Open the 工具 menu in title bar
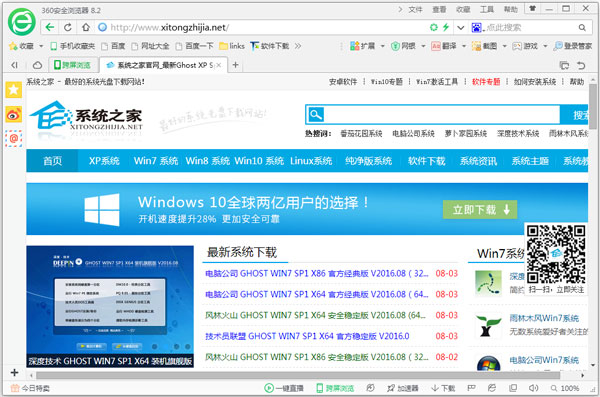This screenshot has height=397, width=600. pyautogui.click(x=487, y=9)
